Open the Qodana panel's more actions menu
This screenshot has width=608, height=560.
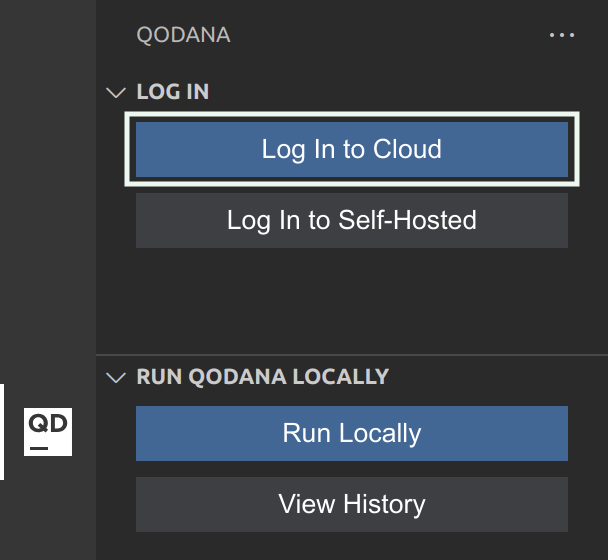point(562,35)
